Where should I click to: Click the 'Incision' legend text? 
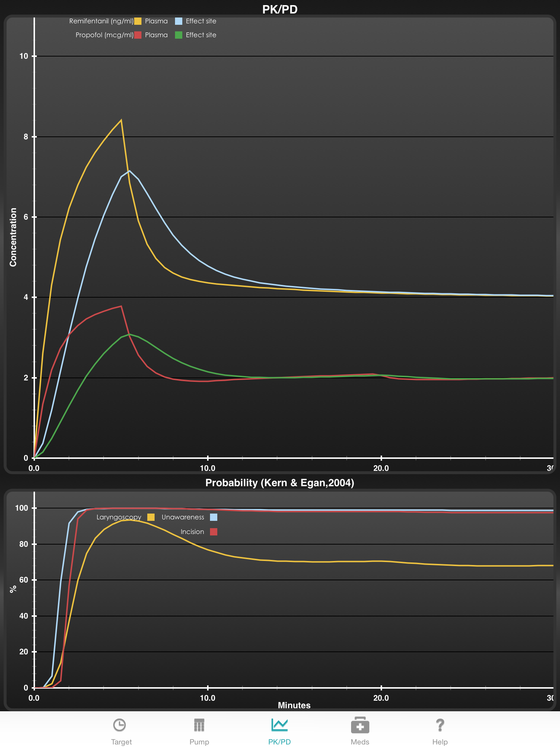[x=192, y=532]
